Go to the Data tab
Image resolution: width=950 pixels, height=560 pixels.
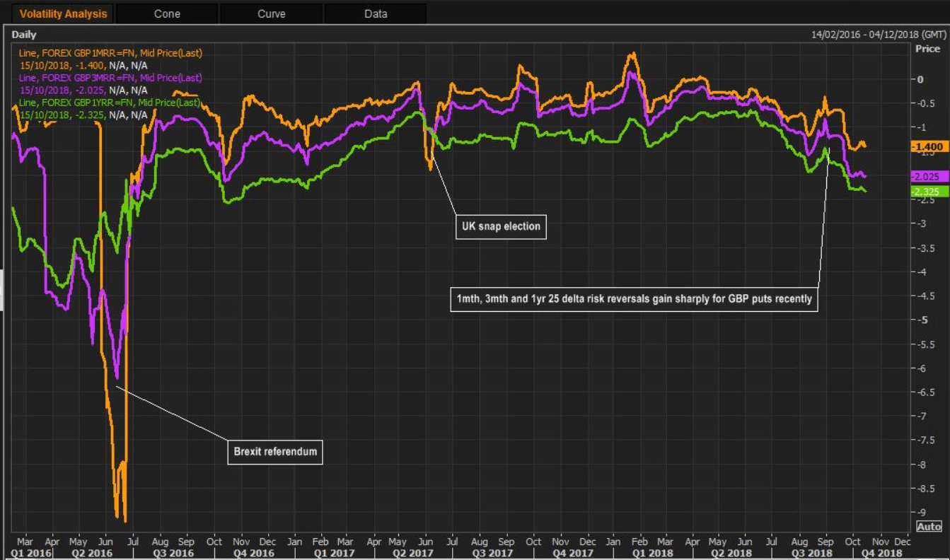(376, 13)
